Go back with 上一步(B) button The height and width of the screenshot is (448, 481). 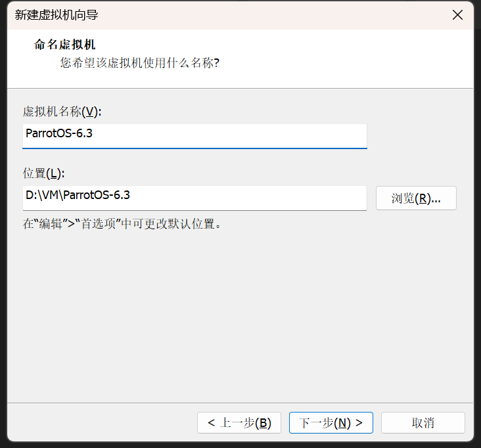(239, 422)
